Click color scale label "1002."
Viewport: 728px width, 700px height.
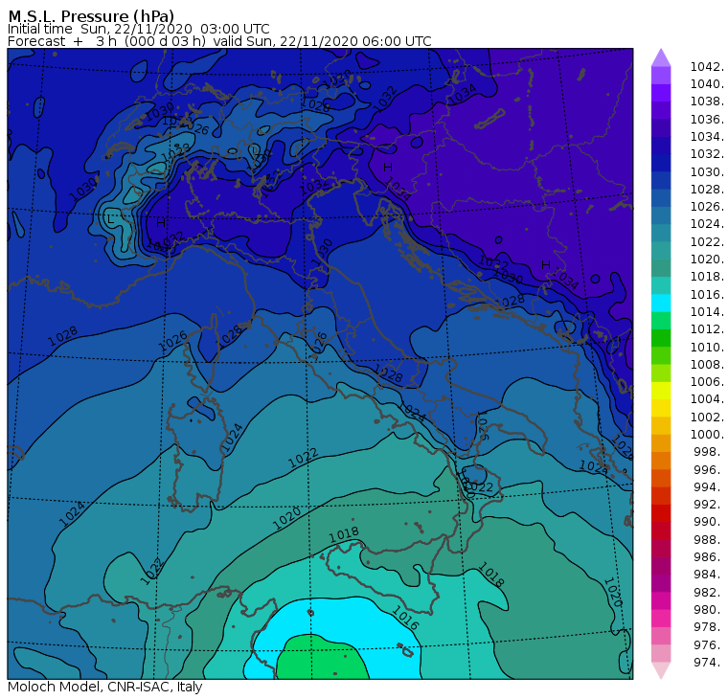707,417
